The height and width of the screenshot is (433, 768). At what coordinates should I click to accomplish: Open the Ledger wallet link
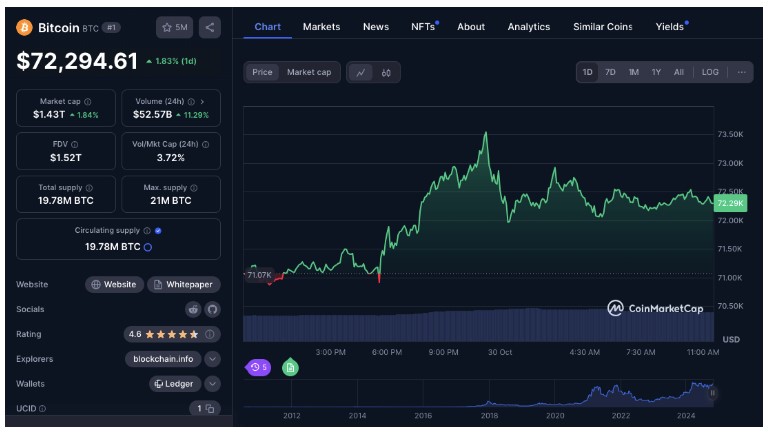(x=175, y=384)
